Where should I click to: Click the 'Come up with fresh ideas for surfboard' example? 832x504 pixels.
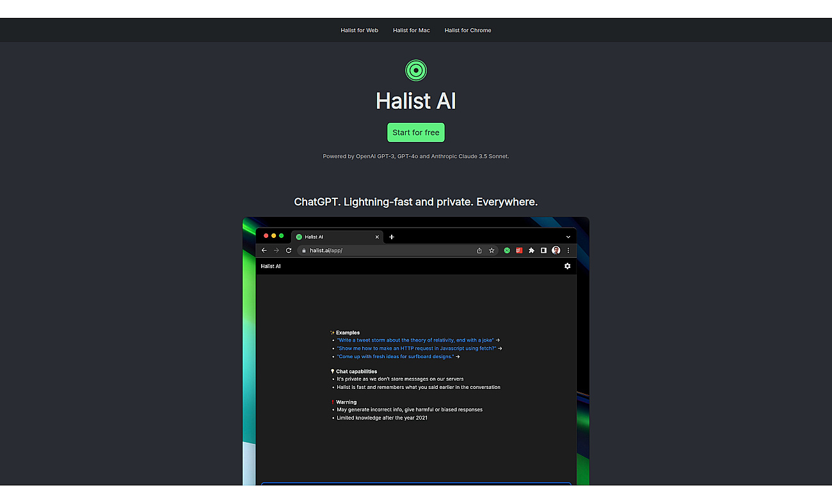(396, 356)
